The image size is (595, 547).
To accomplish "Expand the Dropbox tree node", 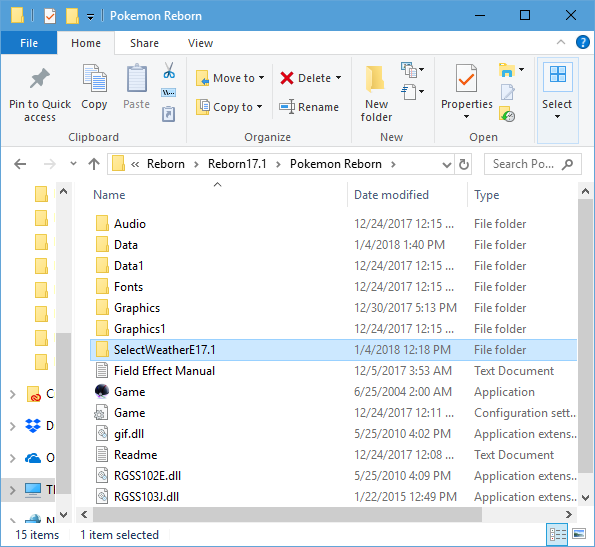I will (12, 426).
